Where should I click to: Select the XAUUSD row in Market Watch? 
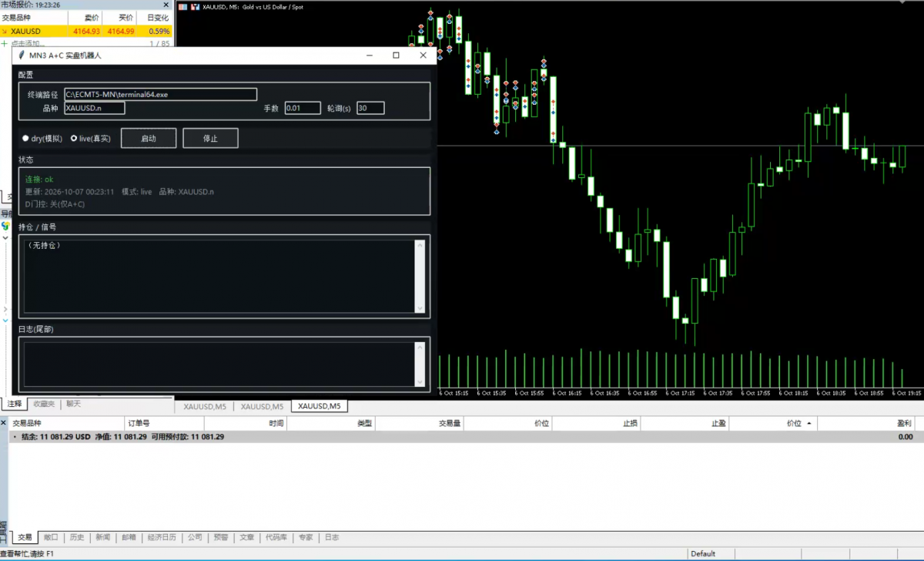[x=86, y=32]
